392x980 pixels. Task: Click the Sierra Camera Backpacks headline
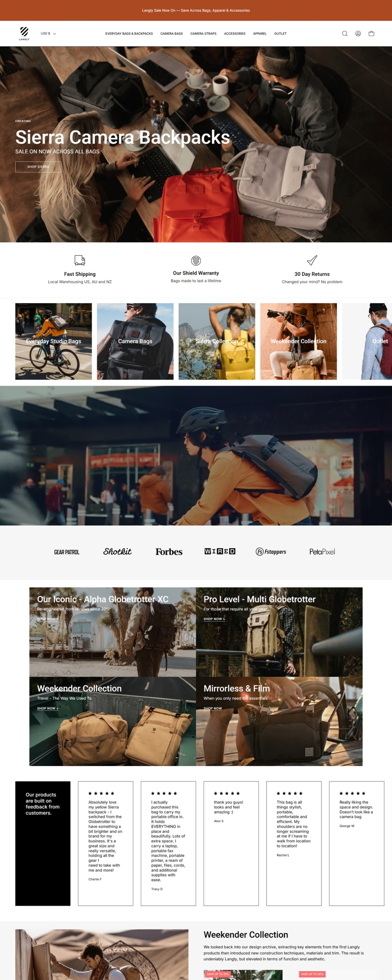click(122, 137)
